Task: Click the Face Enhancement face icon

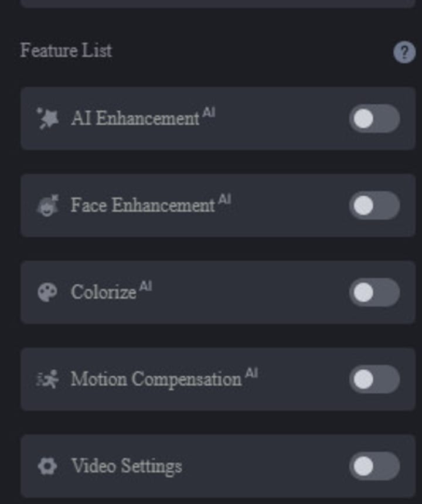Action: [47, 206]
